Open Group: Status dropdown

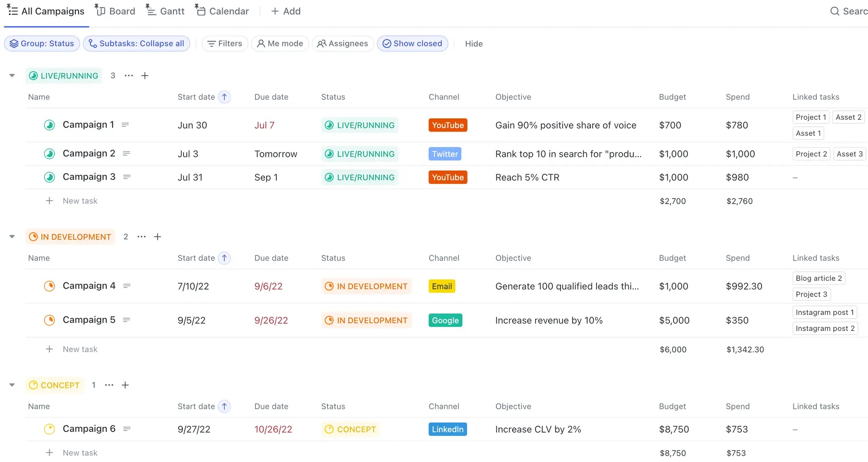click(42, 43)
